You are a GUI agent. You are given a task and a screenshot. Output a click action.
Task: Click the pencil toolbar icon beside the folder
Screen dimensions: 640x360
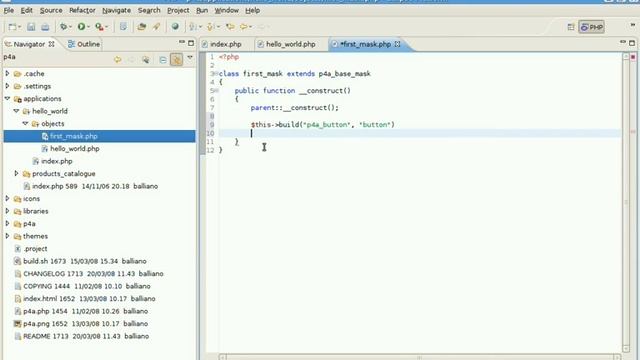pos(156,27)
